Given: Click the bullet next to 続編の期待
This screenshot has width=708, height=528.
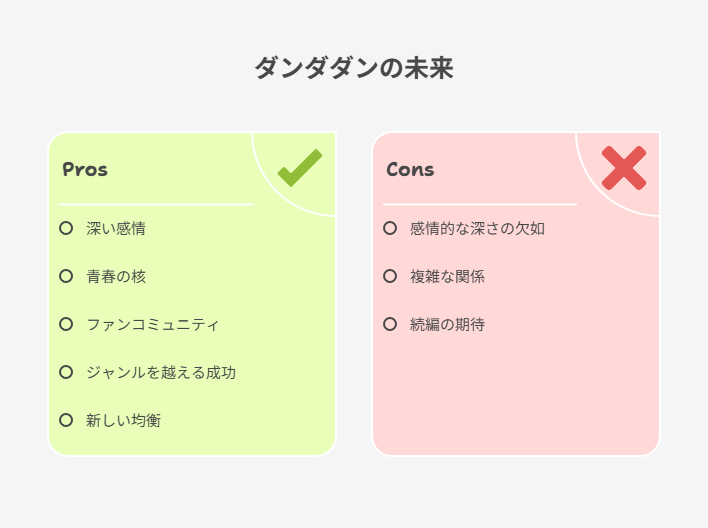Looking at the screenshot, I should [390, 324].
